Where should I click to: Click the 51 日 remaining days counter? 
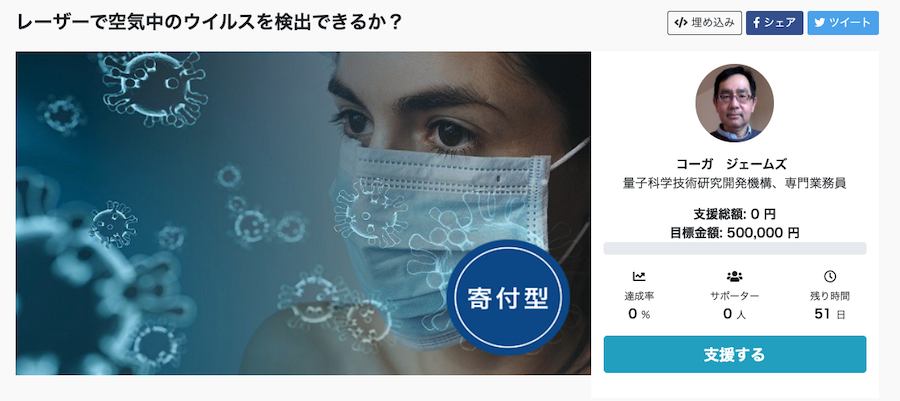(829, 314)
